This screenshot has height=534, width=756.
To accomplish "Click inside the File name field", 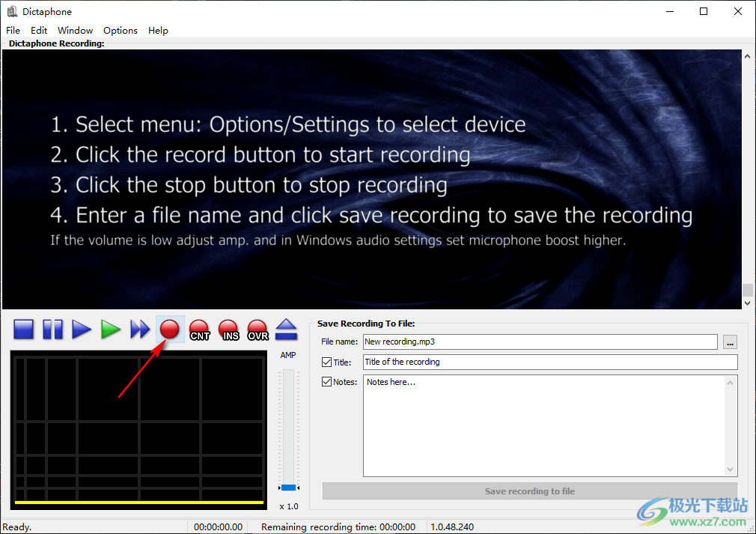I will click(x=539, y=342).
